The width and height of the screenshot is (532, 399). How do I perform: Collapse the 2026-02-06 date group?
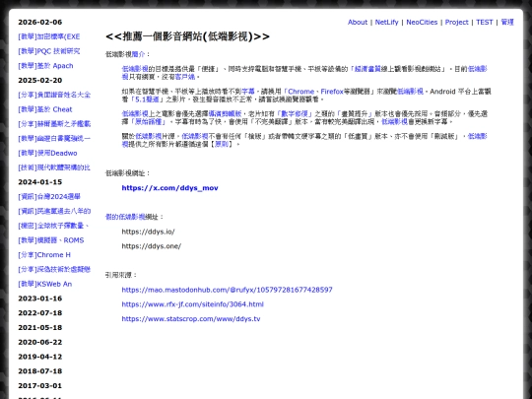tap(40, 23)
